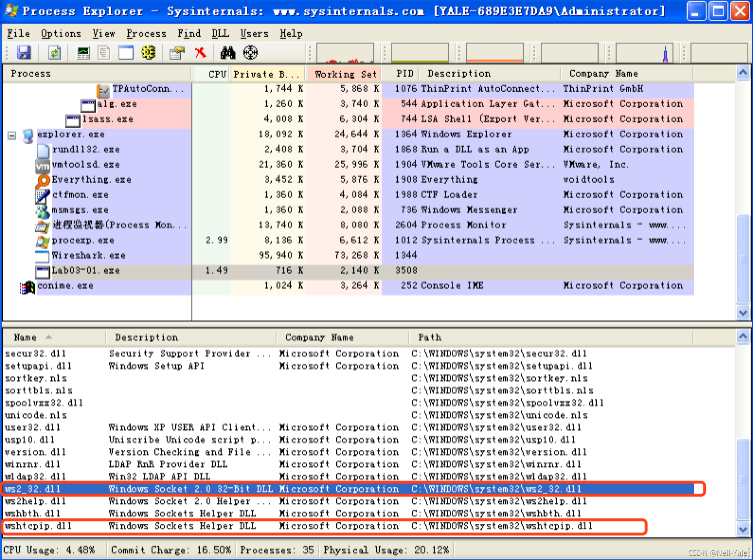This screenshot has height=560, width=753.
Task: Sort DLL list by Description header
Action: pos(191,337)
